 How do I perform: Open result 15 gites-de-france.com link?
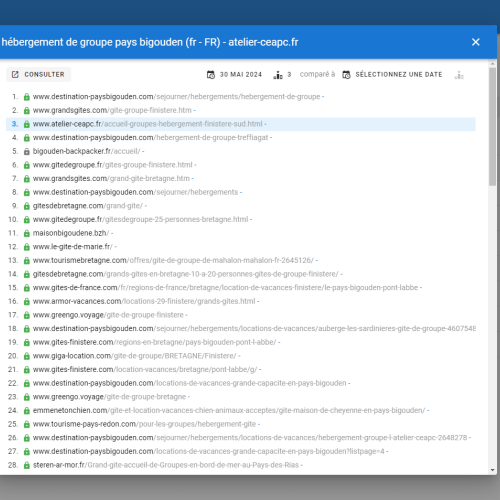click(x=225, y=288)
